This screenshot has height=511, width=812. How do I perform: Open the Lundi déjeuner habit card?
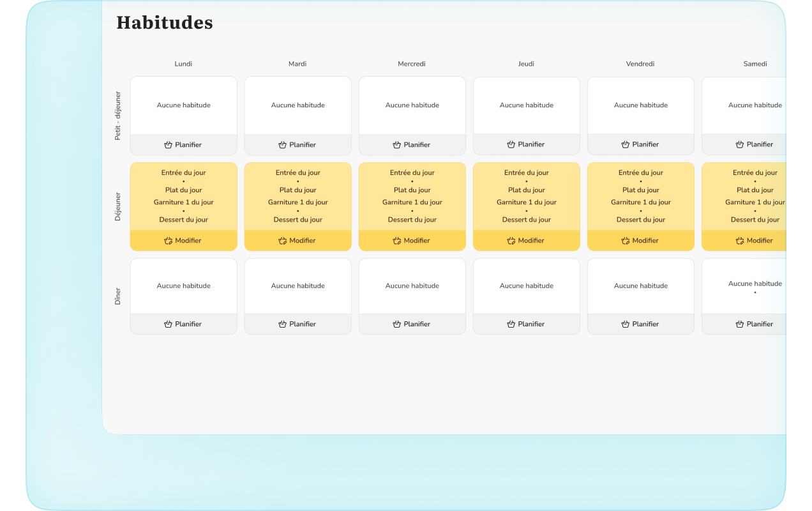(x=183, y=196)
